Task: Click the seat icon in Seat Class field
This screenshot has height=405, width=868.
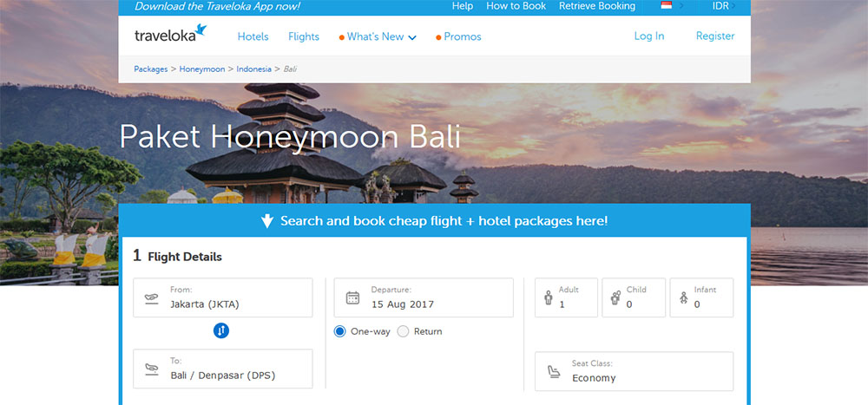Action: pyautogui.click(x=553, y=371)
